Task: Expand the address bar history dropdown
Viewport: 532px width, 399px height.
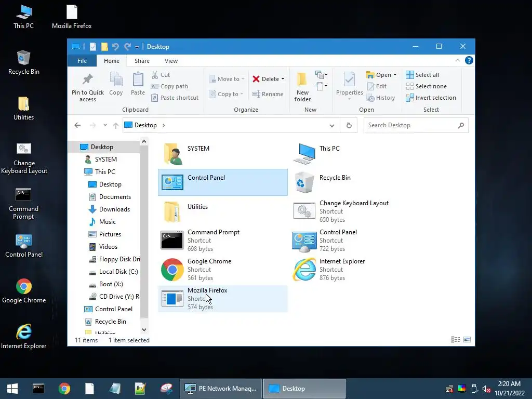Action: pos(332,126)
